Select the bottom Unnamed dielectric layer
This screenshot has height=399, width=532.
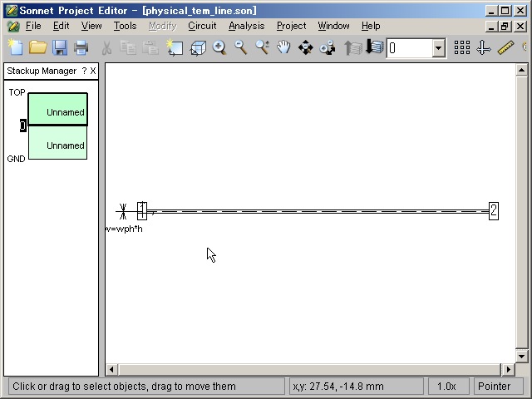57,142
